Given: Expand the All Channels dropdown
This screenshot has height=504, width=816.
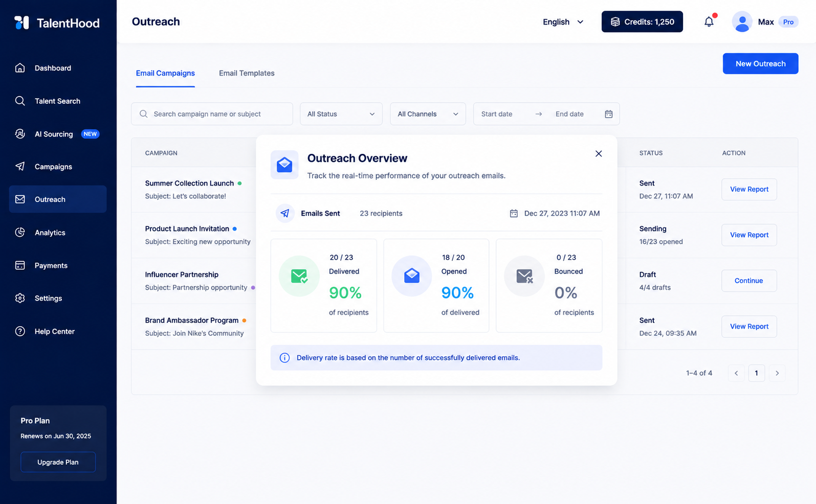Looking at the screenshot, I should pos(428,114).
